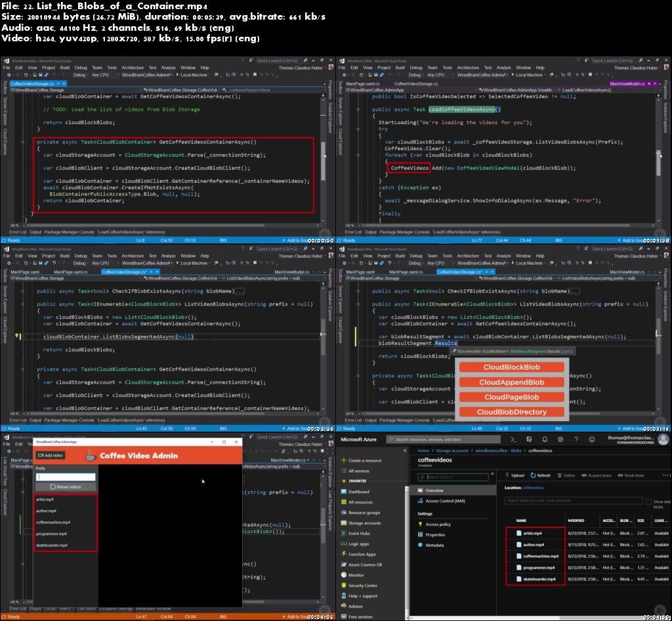Focus the Search blobs by prefix field in Azure
Screen dimensions: 672x621
tap(574, 500)
